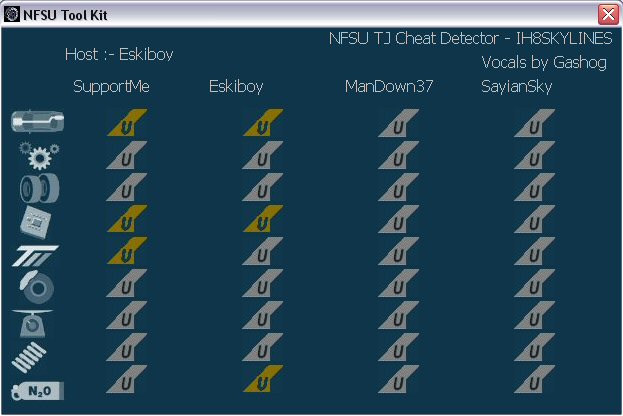Click SupportMe's gears row indicator
This screenshot has width=623, height=416.
127,155
